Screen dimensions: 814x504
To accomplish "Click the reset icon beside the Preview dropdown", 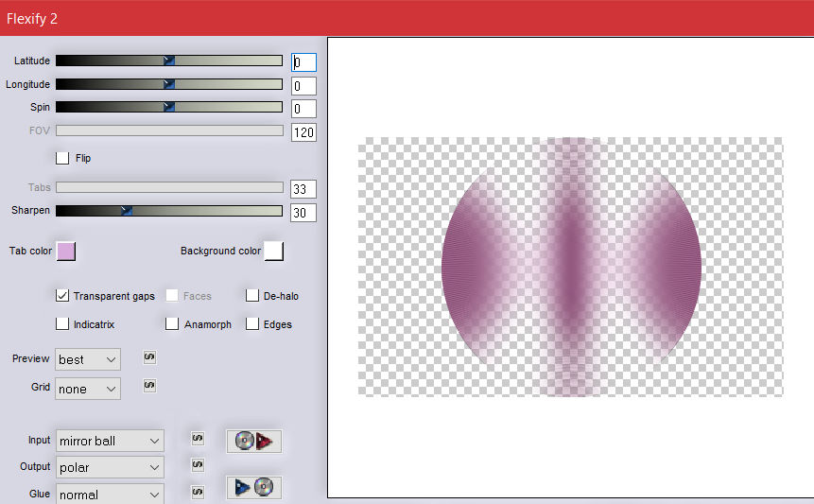I will [x=149, y=357].
